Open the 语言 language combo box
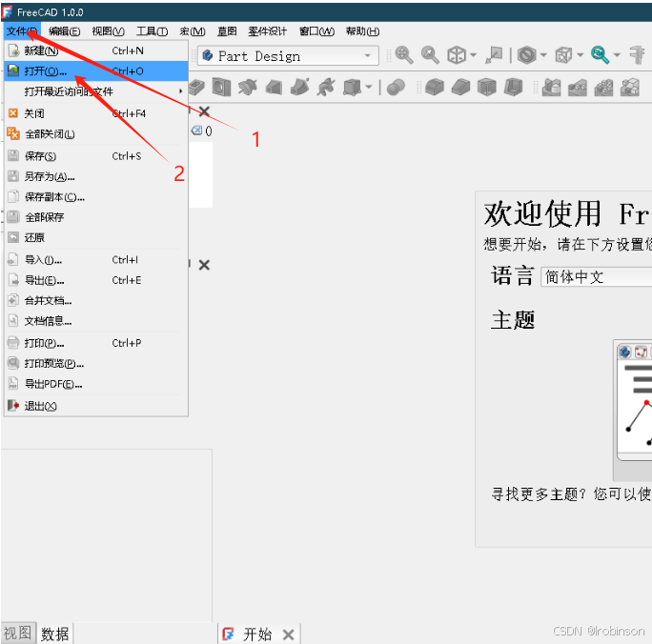 tap(597, 276)
